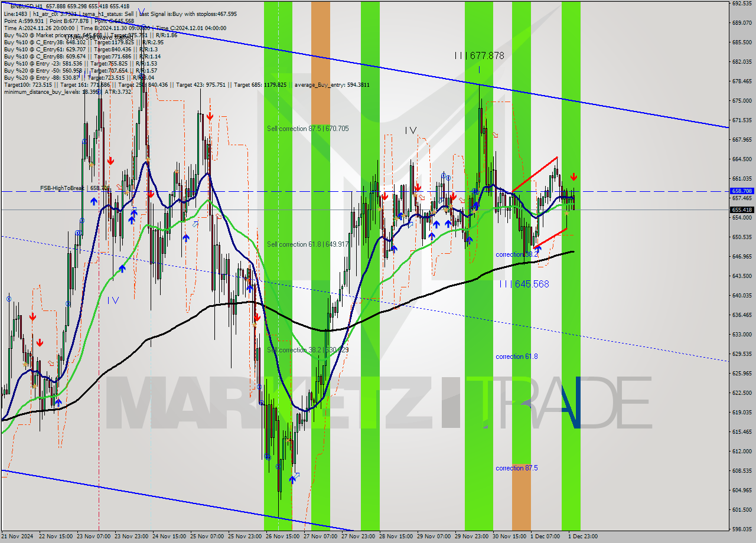This screenshot has width=756, height=543.
Task: Click the 692.535 price axis value
Action: pos(742,3)
